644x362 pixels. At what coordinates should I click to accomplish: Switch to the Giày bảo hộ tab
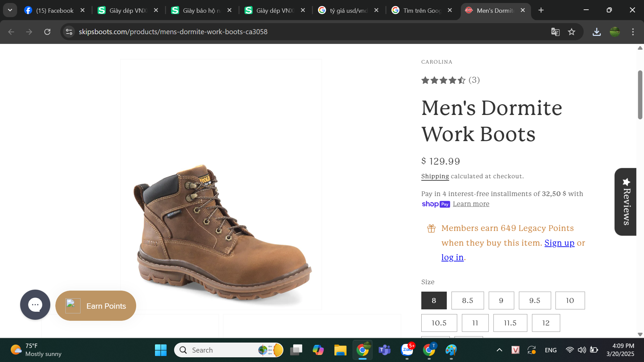(x=196, y=10)
